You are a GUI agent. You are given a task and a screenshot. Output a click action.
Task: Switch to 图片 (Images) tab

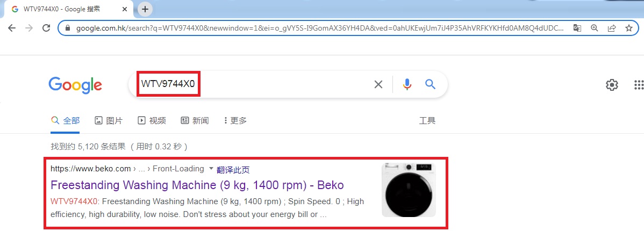tap(109, 120)
